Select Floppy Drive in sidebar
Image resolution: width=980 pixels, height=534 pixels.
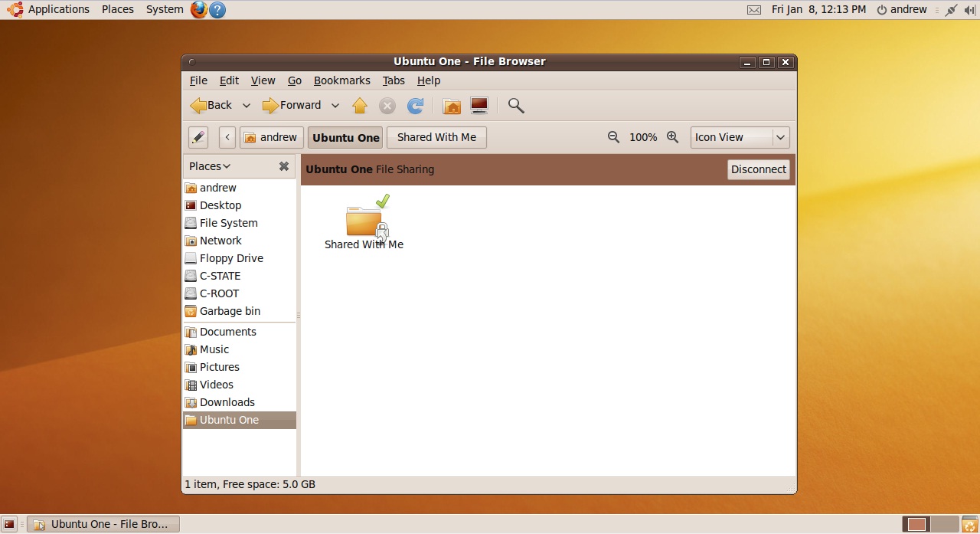239,258
